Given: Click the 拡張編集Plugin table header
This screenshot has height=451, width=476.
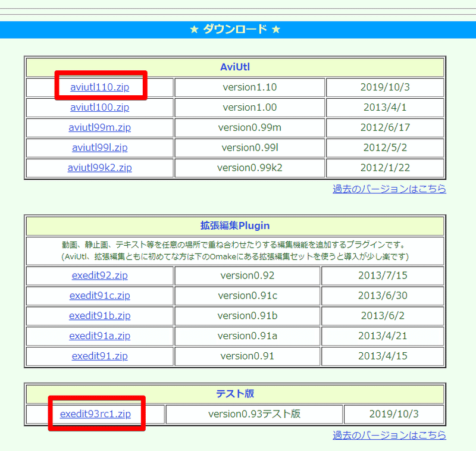Looking at the screenshot, I should click(235, 226).
